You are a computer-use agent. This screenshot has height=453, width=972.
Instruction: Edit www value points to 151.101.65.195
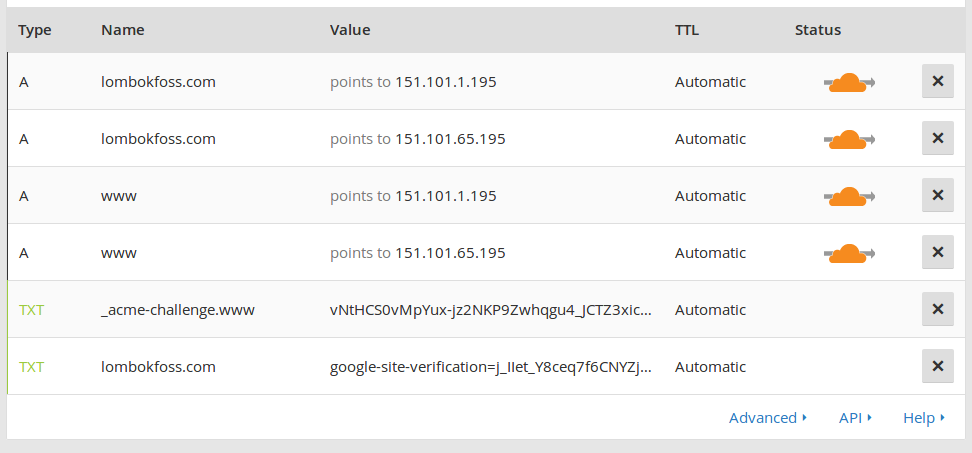coord(418,253)
